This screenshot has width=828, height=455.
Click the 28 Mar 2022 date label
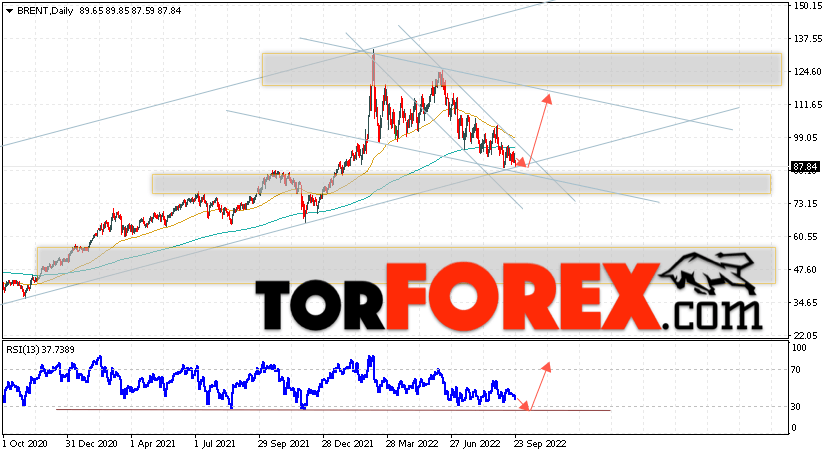coord(412,443)
